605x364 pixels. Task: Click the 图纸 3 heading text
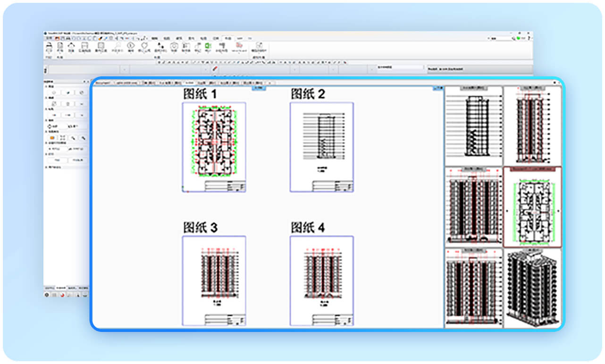click(200, 228)
